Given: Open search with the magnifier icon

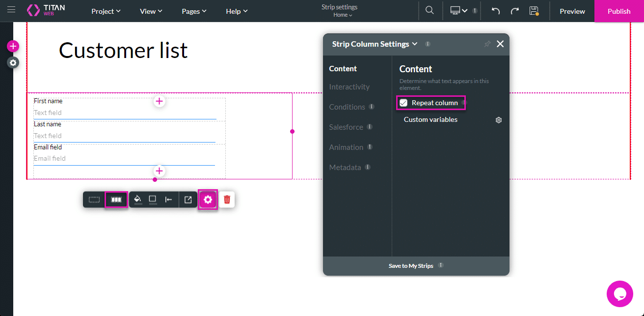Looking at the screenshot, I should 429,11.
